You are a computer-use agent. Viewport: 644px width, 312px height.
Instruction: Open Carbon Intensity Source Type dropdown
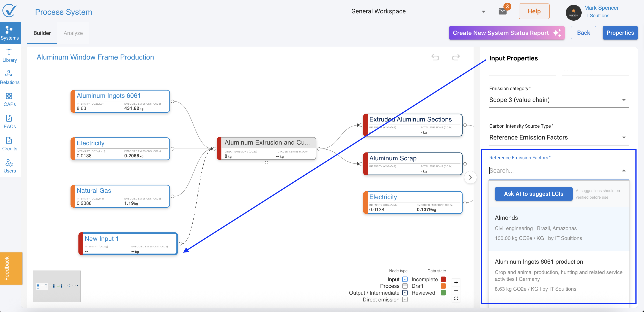559,138
